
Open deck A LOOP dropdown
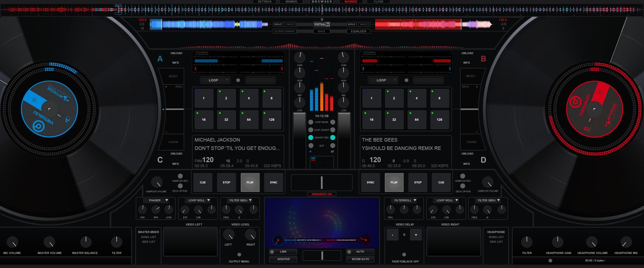tap(215, 80)
